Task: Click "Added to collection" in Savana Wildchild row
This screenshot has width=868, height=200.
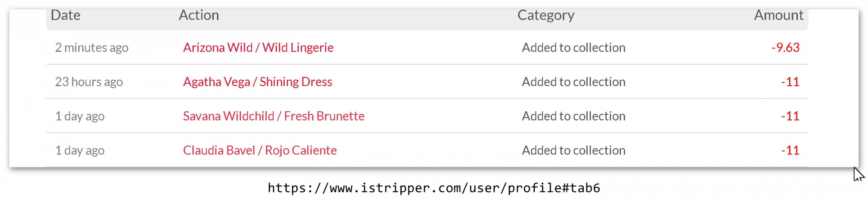Action: 573,116
